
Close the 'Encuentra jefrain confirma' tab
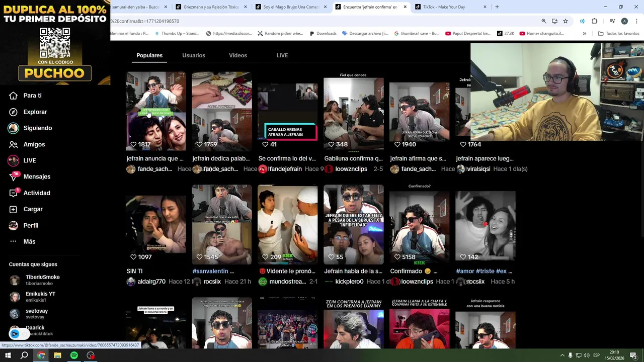(x=405, y=7)
